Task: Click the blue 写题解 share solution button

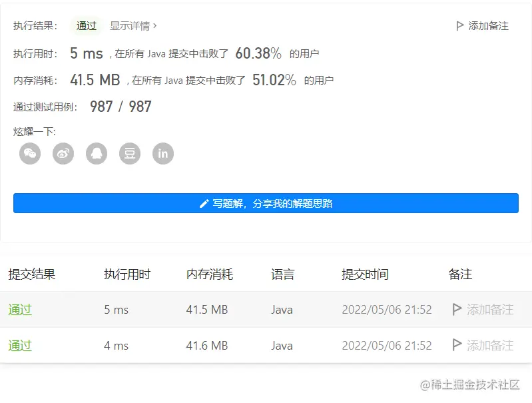Action: 266,203
